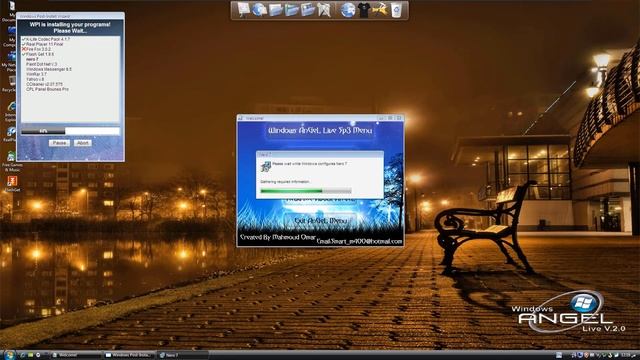
Task: Click the installer icon in the Nero 7 dialog
Action: (266, 166)
